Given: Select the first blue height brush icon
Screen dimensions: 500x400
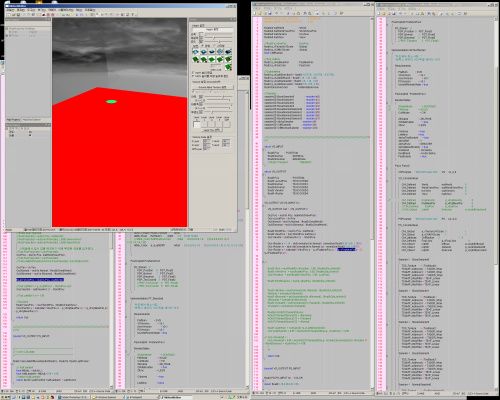Looking at the screenshot, I should point(195,52).
